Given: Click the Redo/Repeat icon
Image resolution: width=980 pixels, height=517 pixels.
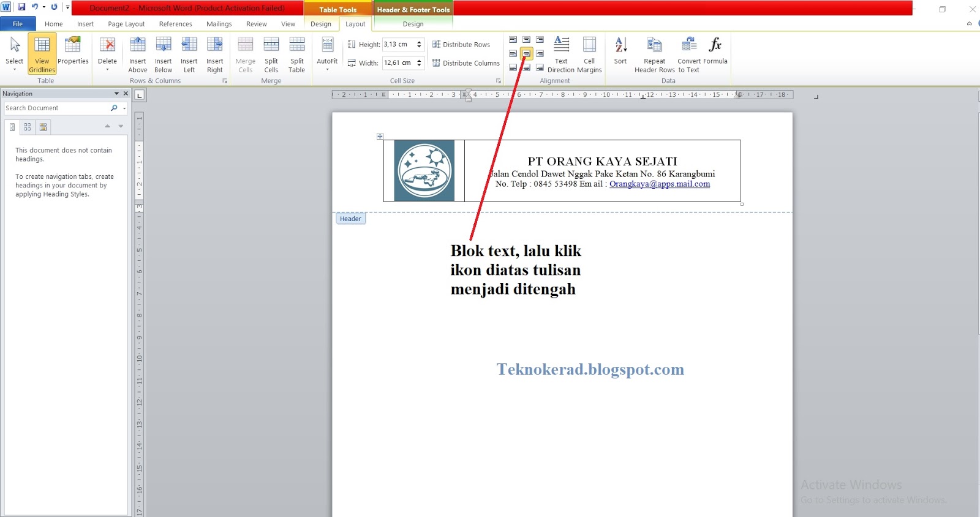Looking at the screenshot, I should click(54, 7).
